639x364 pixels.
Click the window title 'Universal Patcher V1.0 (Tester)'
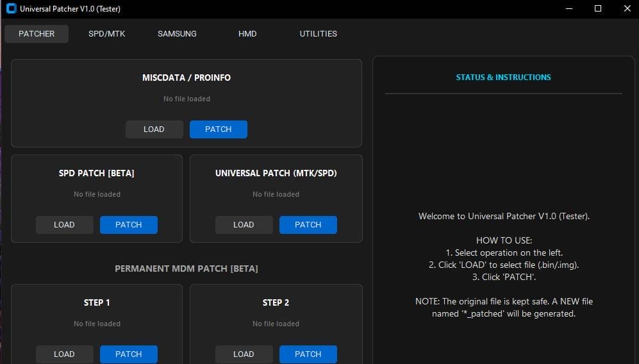70,8
